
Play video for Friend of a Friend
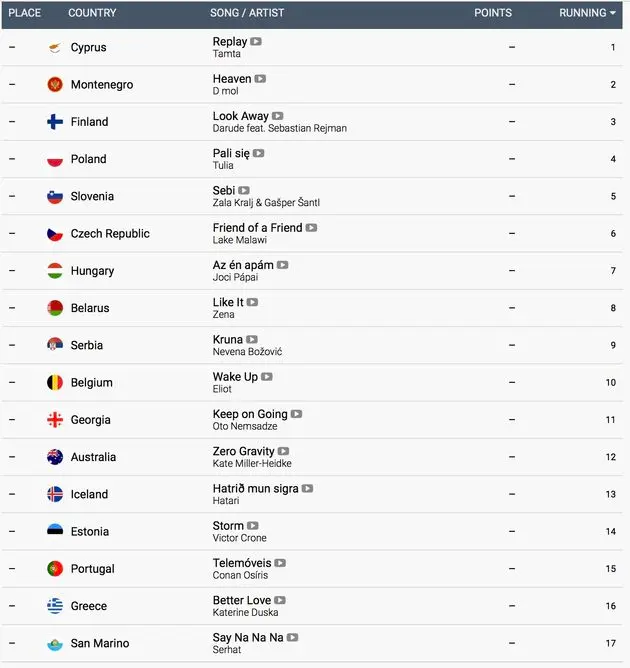[311, 227]
